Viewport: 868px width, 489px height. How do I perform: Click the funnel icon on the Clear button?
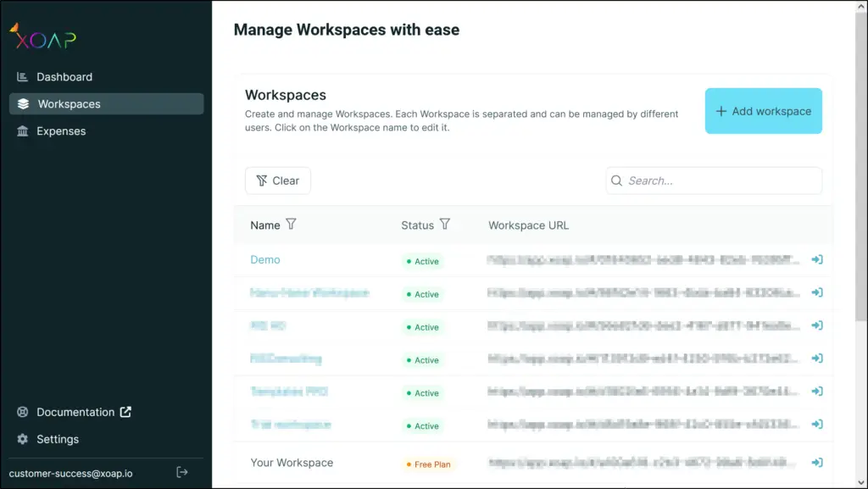pyautogui.click(x=263, y=180)
